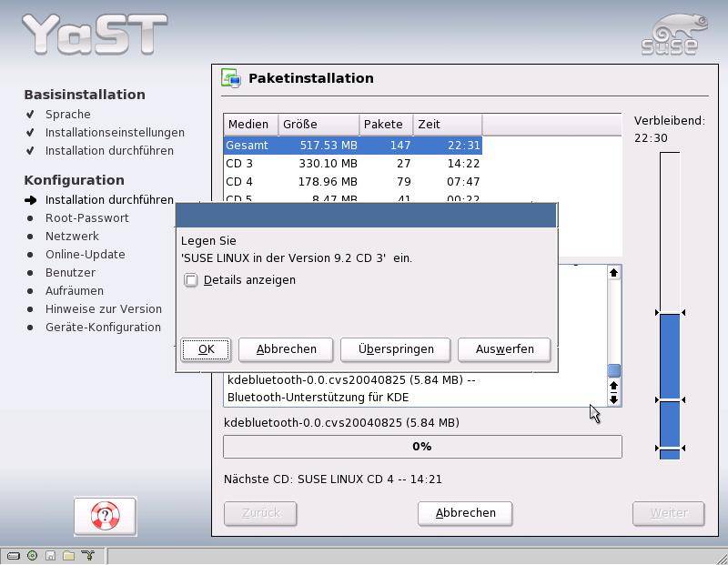Image resolution: width=728 pixels, height=565 pixels.
Task: Click the Bluetooth-Unterstützung für KDE log line
Action: point(318,398)
